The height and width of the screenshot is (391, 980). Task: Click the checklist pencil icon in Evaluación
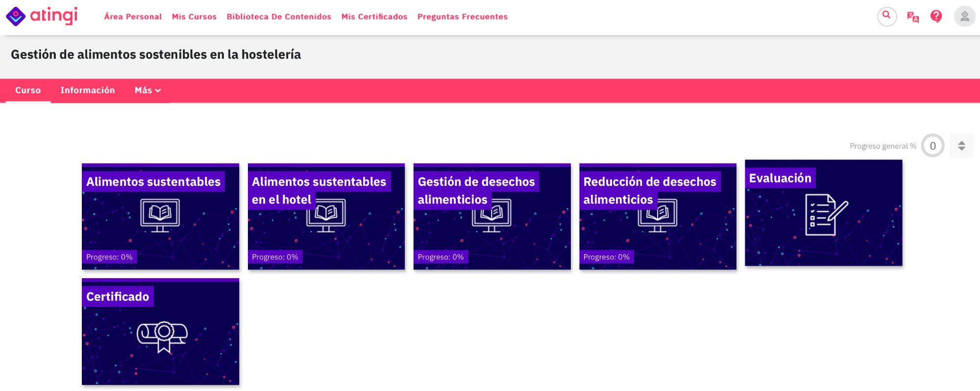point(827,214)
